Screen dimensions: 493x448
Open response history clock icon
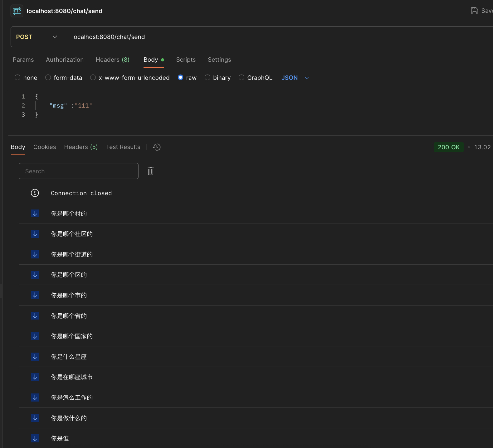(x=157, y=147)
